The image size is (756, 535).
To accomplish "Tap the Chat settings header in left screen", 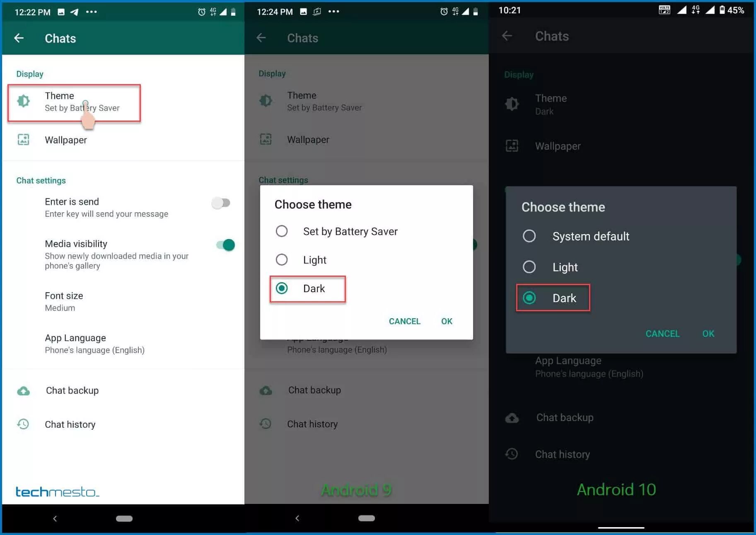I will point(41,180).
